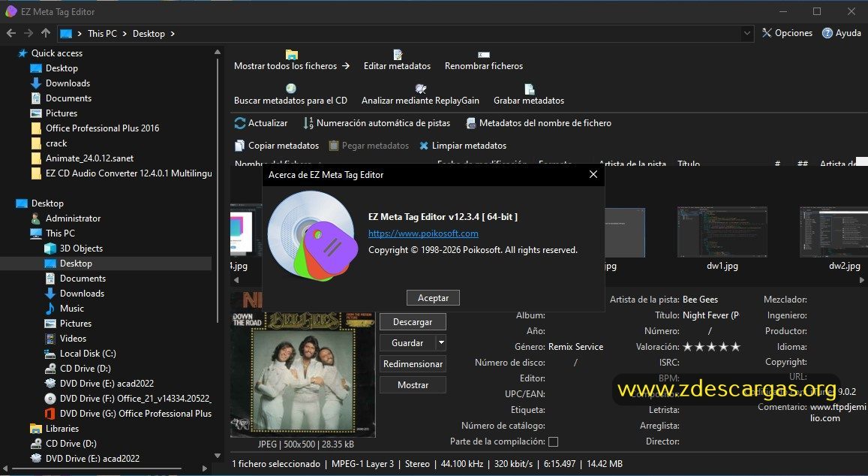Select Downloads under Quick access

coord(68,83)
